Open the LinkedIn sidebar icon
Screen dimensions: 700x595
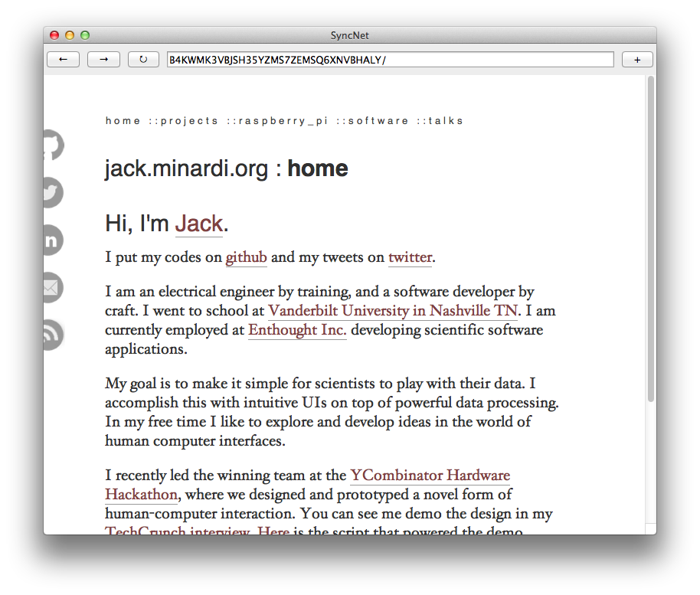tap(53, 240)
